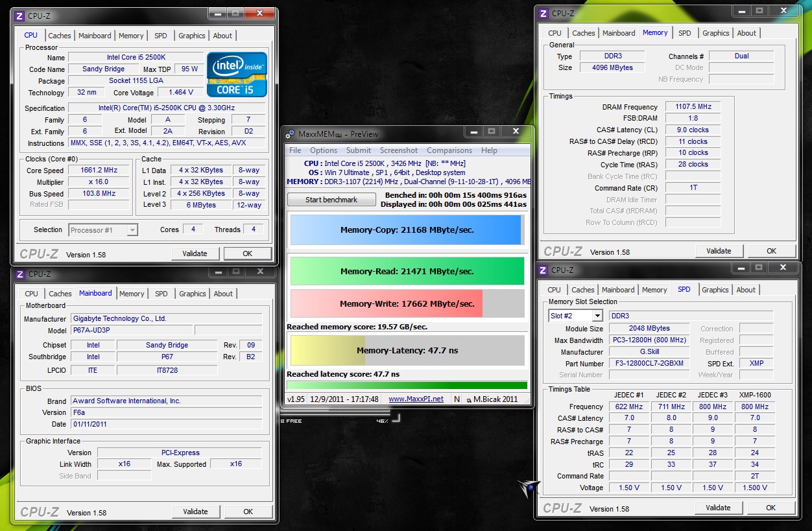Image resolution: width=812 pixels, height=531 pixels.
Task: Open the Help menu in MaxxMEM
Action: point(489,150)
